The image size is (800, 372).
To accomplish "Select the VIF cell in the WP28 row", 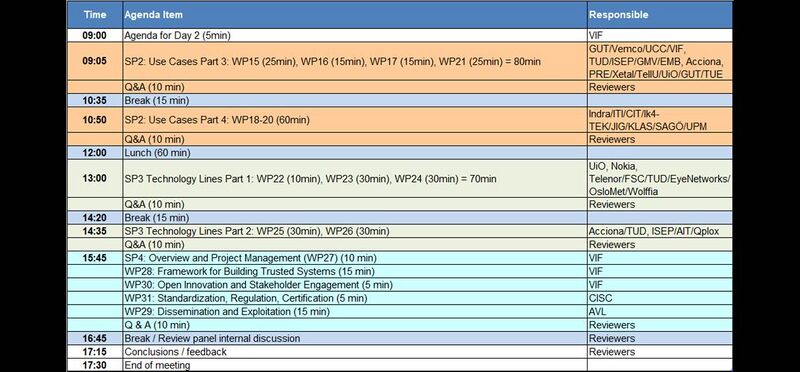I will pyautogui.click(x=660, y=271).
